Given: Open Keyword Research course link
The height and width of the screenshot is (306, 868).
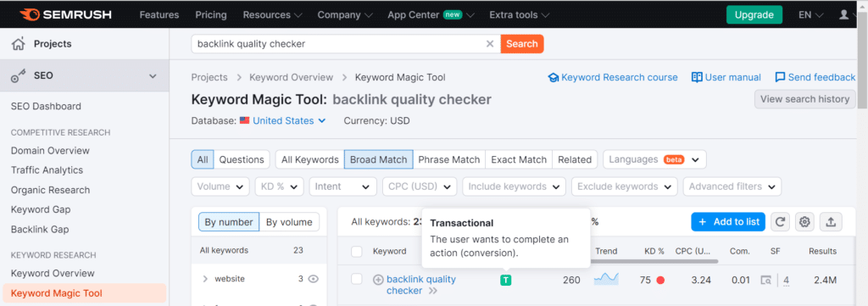Looking at the screenshot, I should coord(613,77).
